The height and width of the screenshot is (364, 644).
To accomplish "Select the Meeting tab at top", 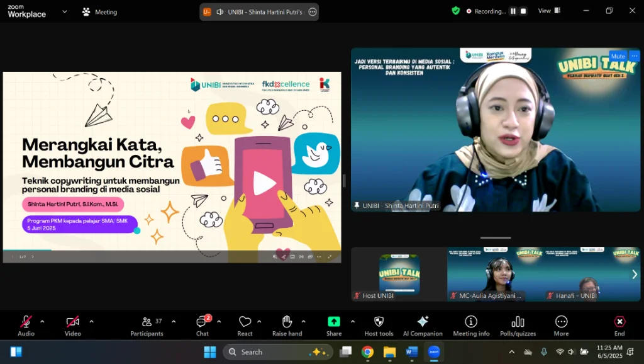I will pos(100,12).
